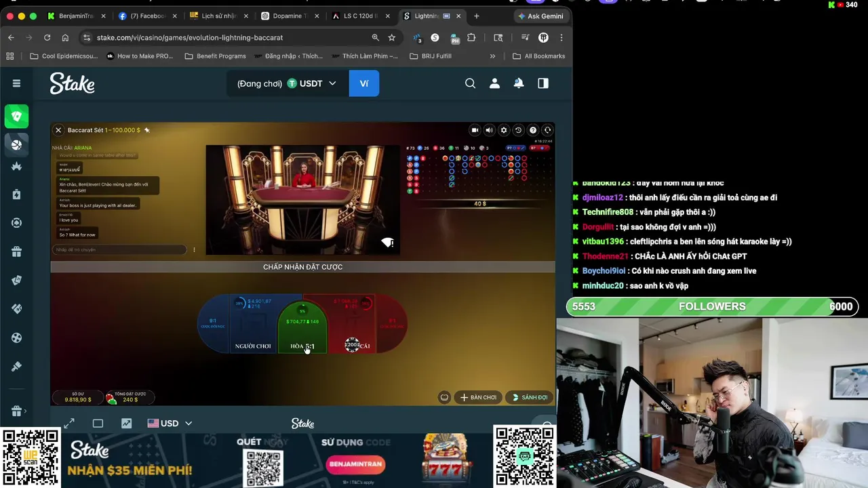This screenshot has width=868, height=488.
Task: Click the Sảnh Đợi lobby button
Action: click(x=530, y=397)
